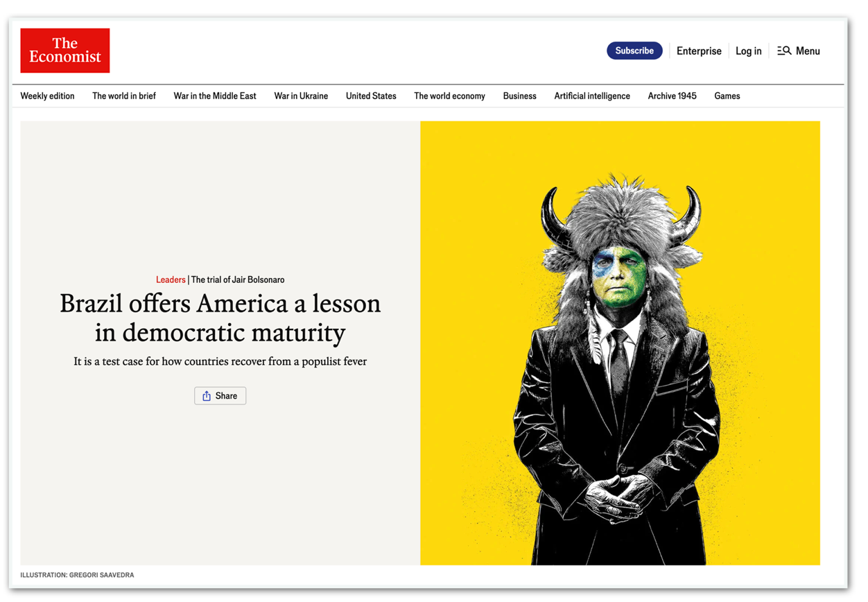Go to Weekly edition

(x=47, y=96)
